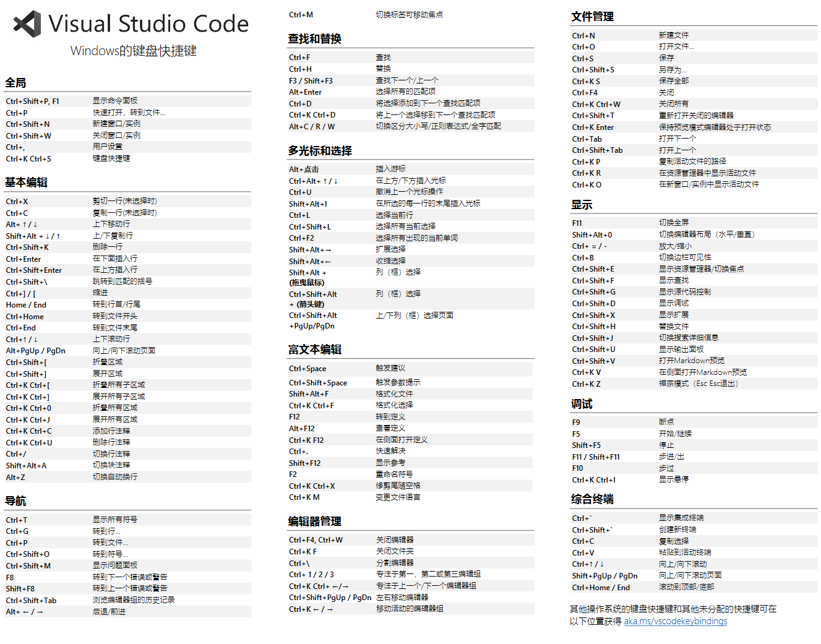Click the '断点' description
Image resolution: width=821 pixels, height=644 pixels.
(x=666, y=422)
